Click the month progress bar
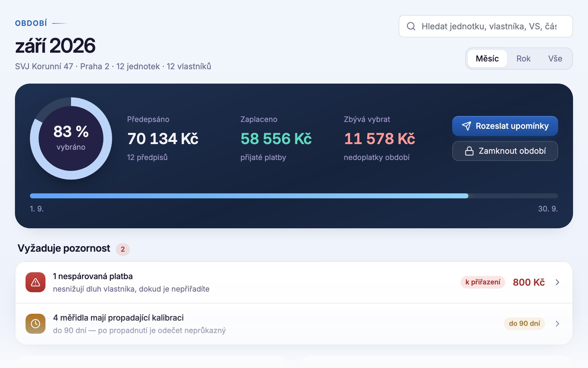 coord(294,196)
